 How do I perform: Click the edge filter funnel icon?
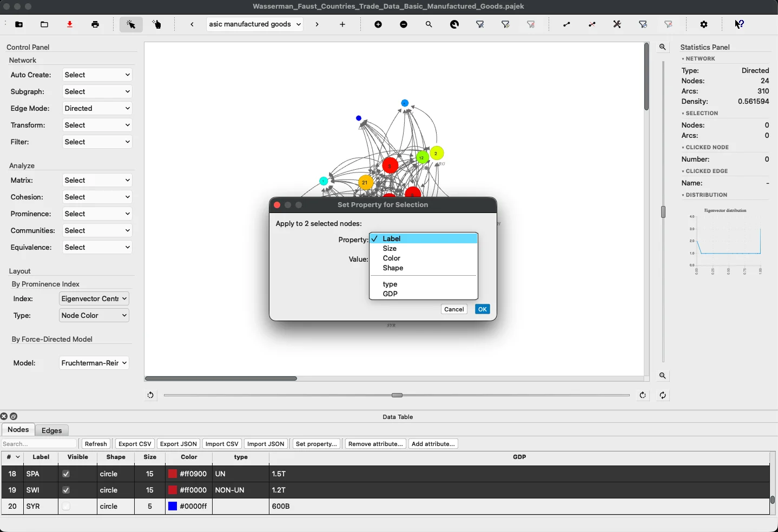point(643,25)
